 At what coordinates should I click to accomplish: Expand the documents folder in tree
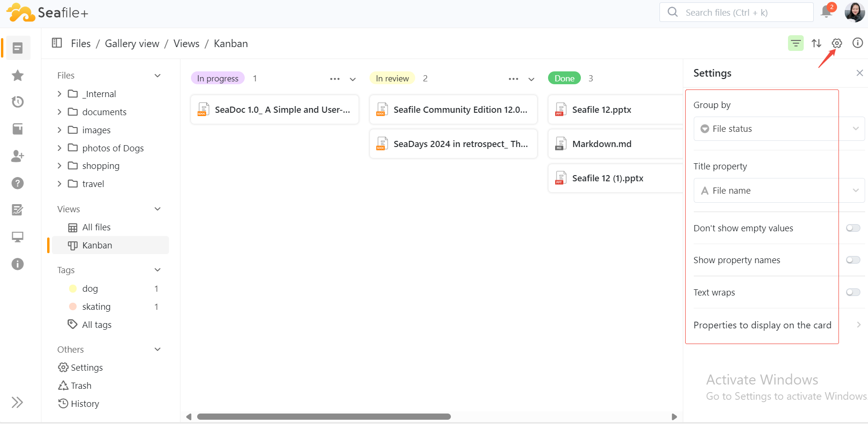click(x=60, y=112)
